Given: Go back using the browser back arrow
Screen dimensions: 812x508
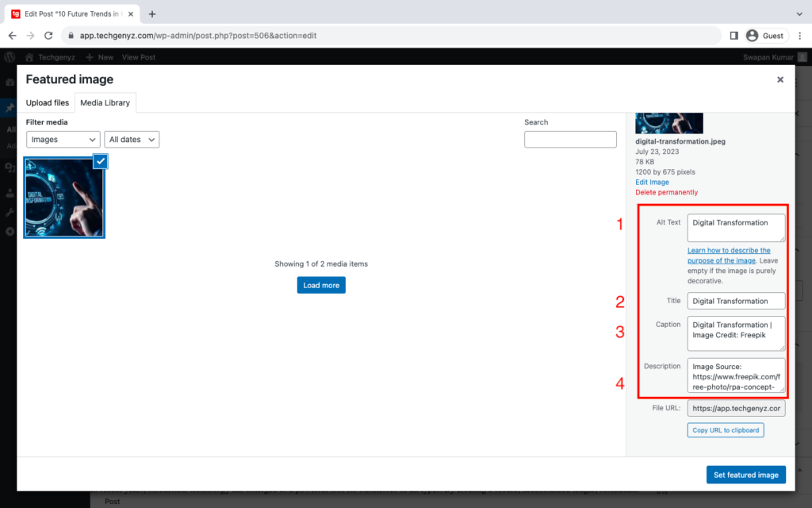Looking at the screenshot, I should [x=13, y=36].
